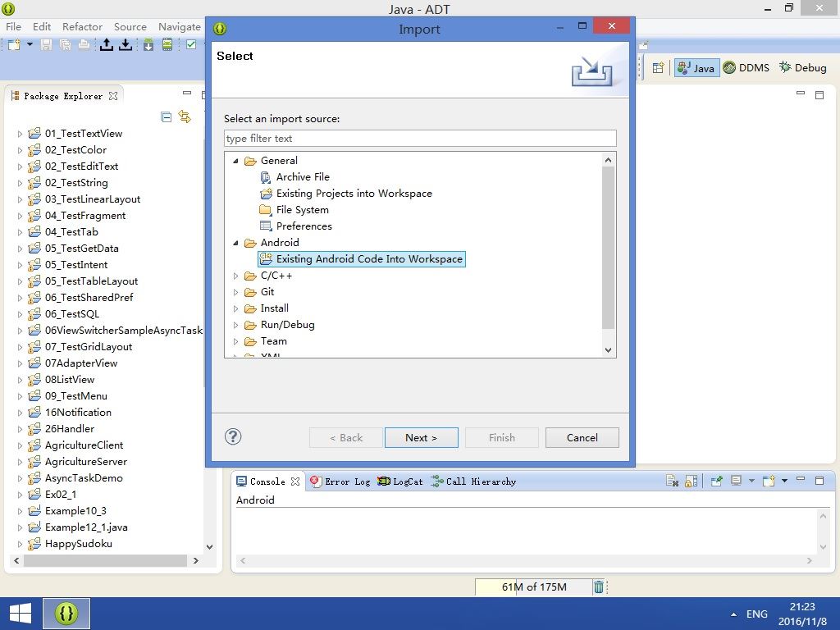Switch to the Error Log tab
The width and height of the screenshot is (840, 630).
[340, 482]
